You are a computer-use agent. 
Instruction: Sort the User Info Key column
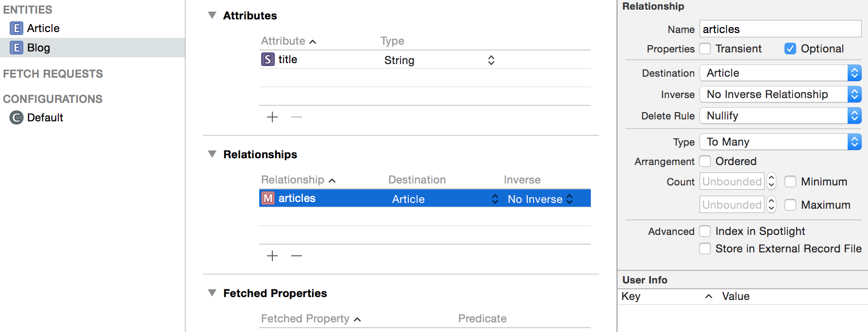pyautogui.click(x=631, y=296)
